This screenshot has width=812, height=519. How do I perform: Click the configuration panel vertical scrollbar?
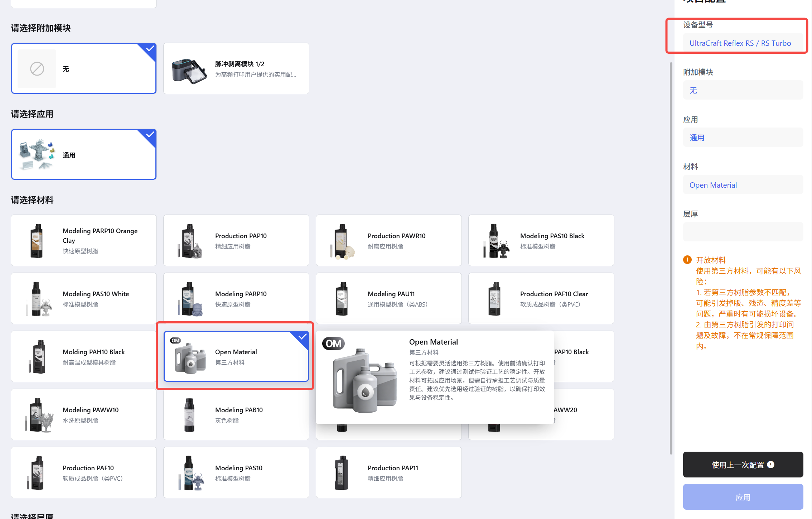(671, 258)
